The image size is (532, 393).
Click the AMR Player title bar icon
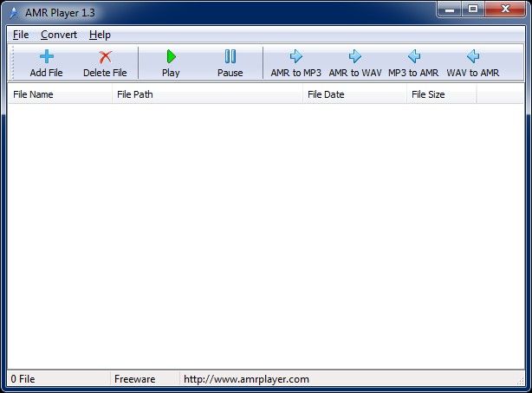pos(15,12)
